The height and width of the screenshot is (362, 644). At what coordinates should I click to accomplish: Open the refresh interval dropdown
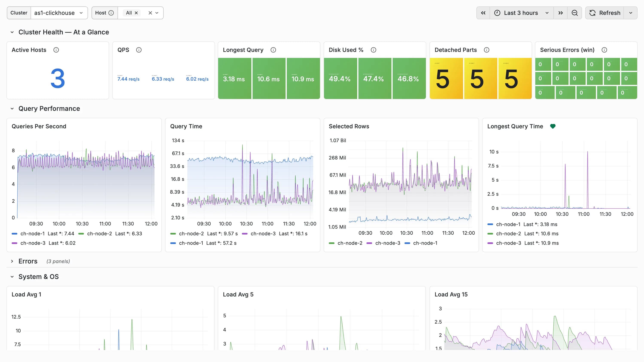coord(630,13)
